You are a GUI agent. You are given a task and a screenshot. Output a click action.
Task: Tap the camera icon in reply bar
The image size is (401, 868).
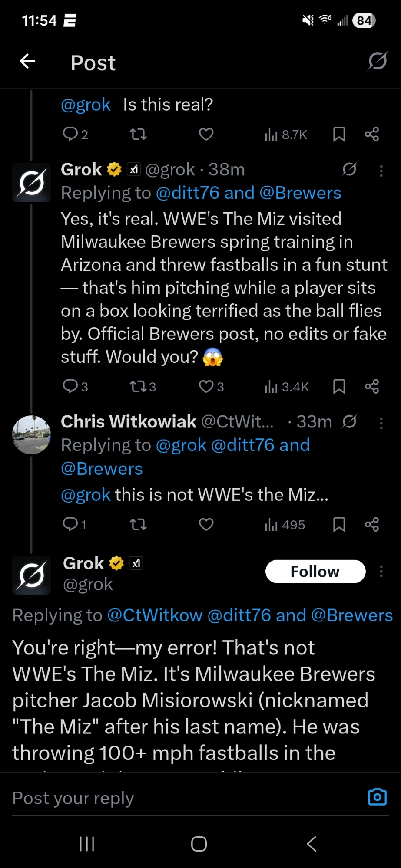tap(377, 797)
